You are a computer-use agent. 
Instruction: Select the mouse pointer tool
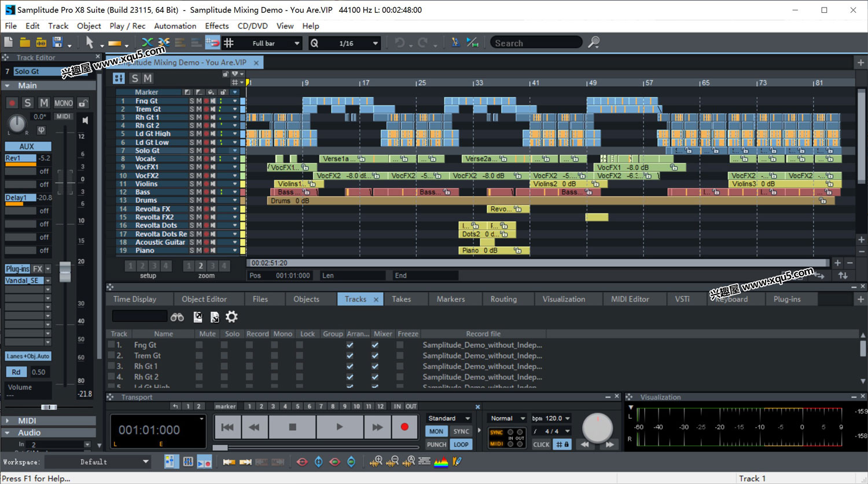pos(90,42)
